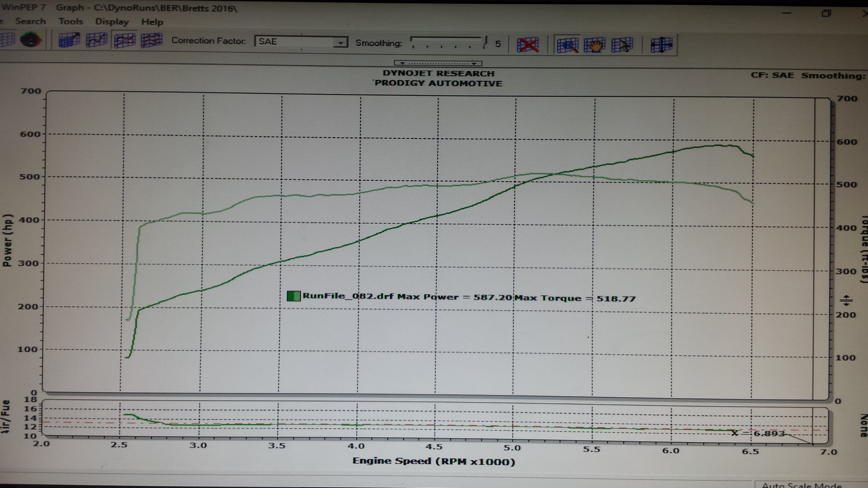Click the smoothing value 5
The height and width of the screenshot is (488, 868).
498,44
